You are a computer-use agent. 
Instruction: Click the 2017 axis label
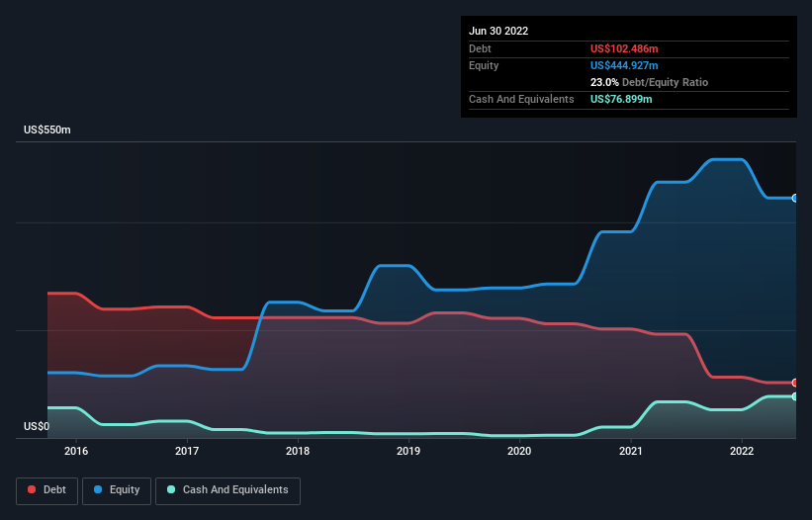coord(187,451)
